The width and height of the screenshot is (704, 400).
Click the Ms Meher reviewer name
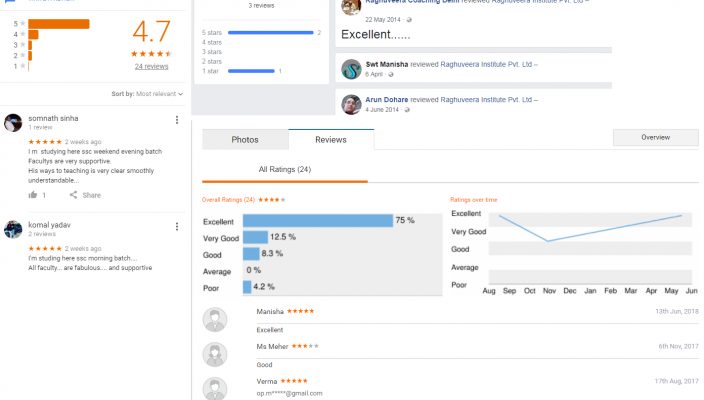pos(272,347)
